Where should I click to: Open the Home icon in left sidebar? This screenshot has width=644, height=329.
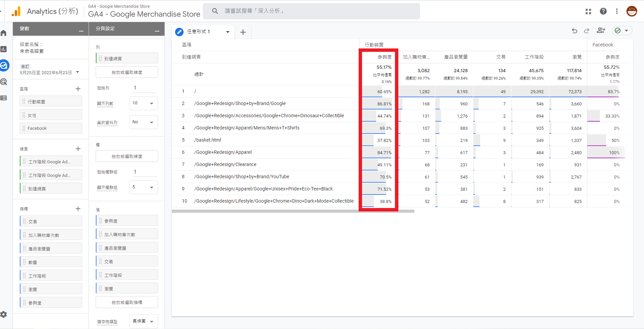tap(4, 33)
